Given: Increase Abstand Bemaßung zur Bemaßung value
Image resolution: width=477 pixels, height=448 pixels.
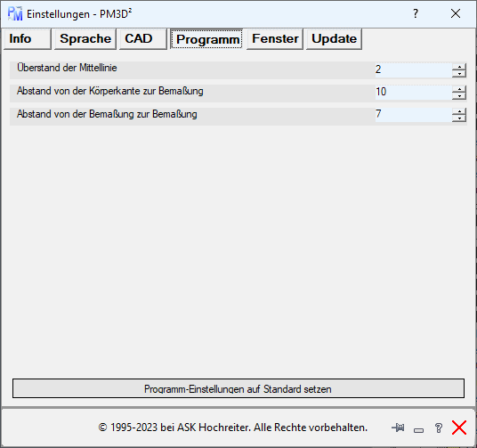Looking at the screenshot, I should pyautogui.click(x=459, y=111).
